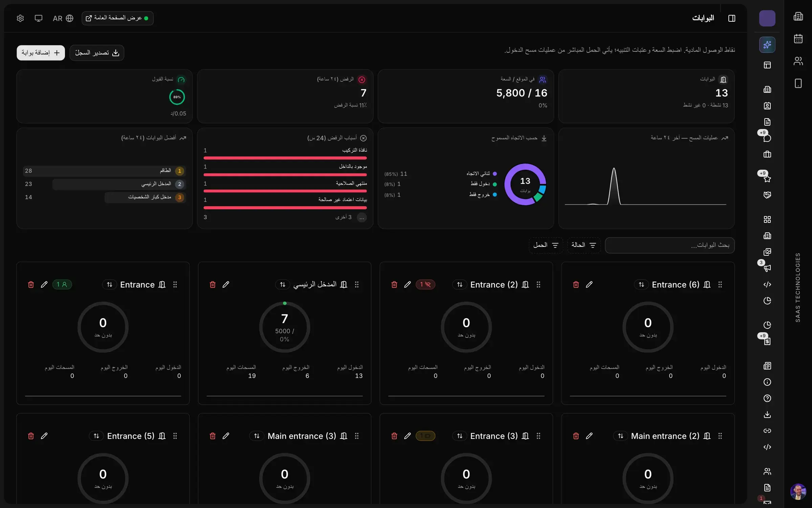Click the purple workspace tile in sidebar

(767, 18)
